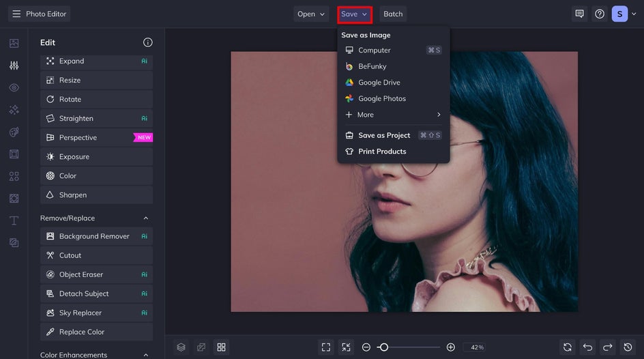644x359 pixels.
Task: Open the feedback chat icon
Action: 579,14
